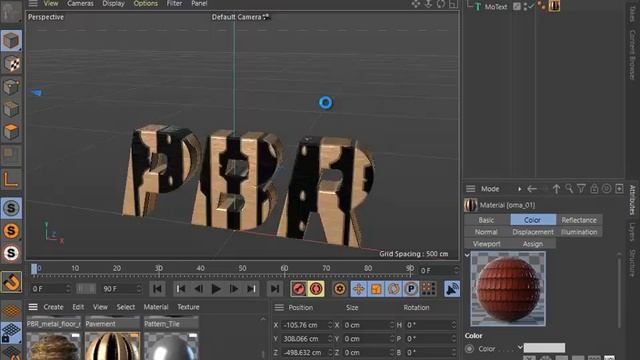Click the start frame 0 F stepper
Image resolution: width=640 pixels, height=360 pixels.
tap(68, 289)
